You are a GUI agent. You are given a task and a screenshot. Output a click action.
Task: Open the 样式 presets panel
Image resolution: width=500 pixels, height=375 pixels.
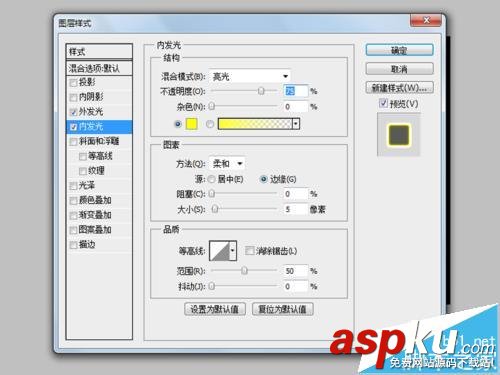pos(99,52)
